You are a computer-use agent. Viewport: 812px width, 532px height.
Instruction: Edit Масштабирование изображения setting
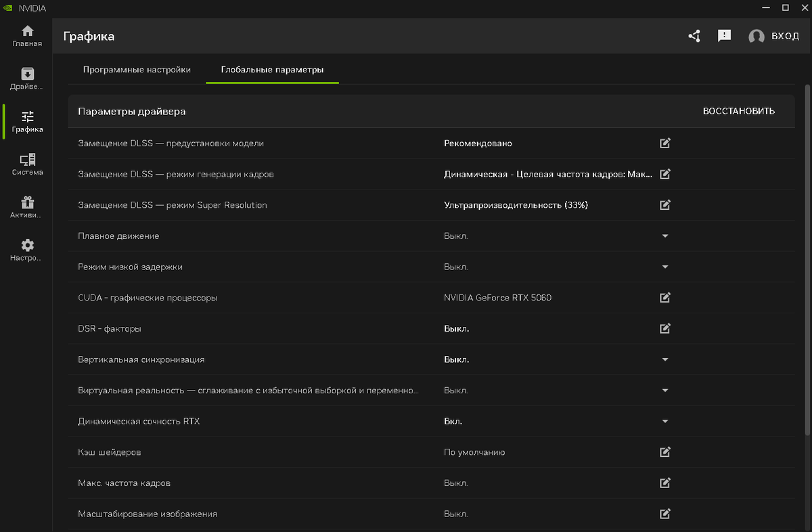tap(665, 514)
